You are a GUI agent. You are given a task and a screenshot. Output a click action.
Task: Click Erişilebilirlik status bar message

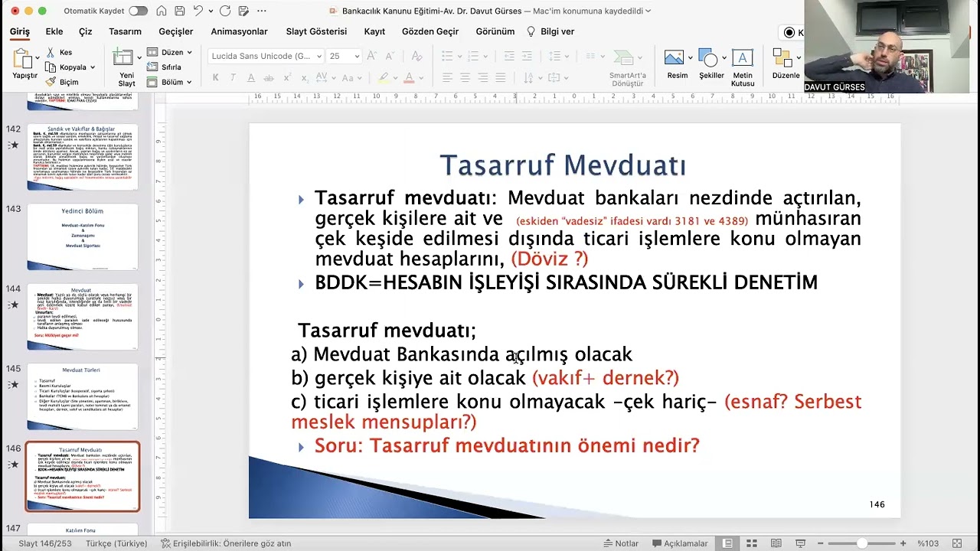tap(227, 543)
